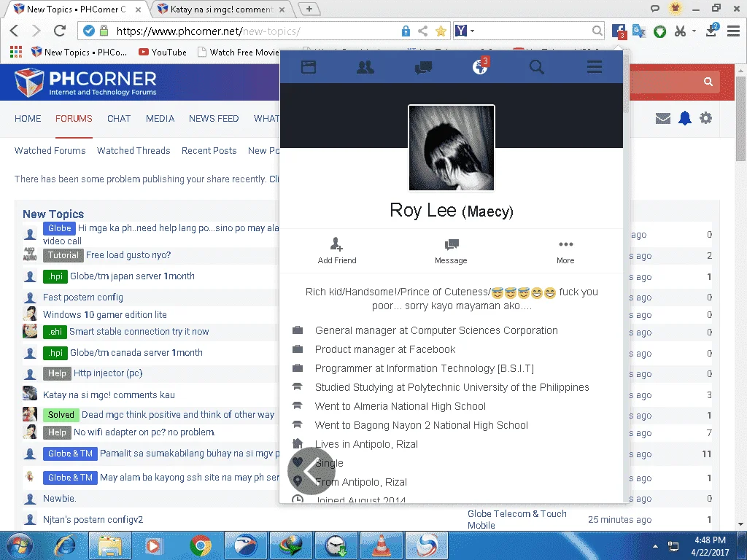Click Globe Telecom & Touch Mobile forum link

tap(517, 519)
